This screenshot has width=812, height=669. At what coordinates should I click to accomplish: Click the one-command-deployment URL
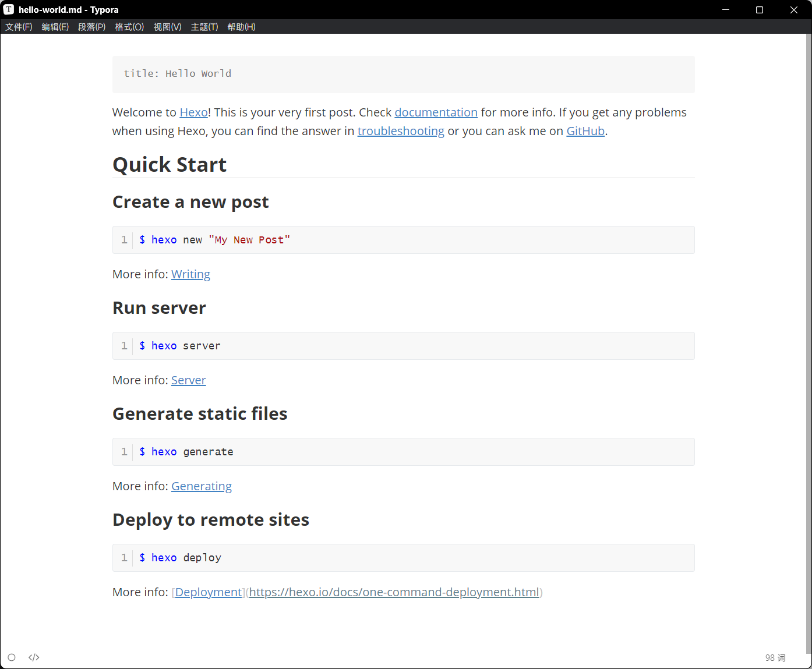(x=394, y=592)
